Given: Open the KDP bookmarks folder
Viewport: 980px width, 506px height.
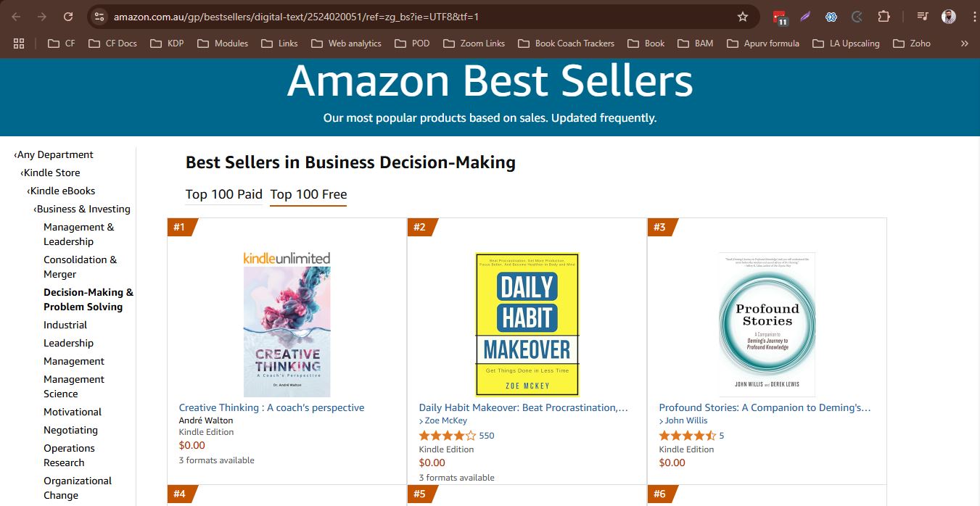Looking at the screenshot, I should pyautogui.click(x=167, y=43).
